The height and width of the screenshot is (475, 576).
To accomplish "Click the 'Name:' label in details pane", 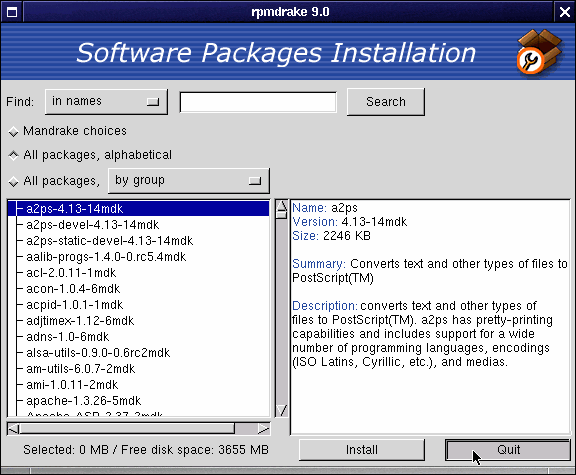I will click(309, 208).
